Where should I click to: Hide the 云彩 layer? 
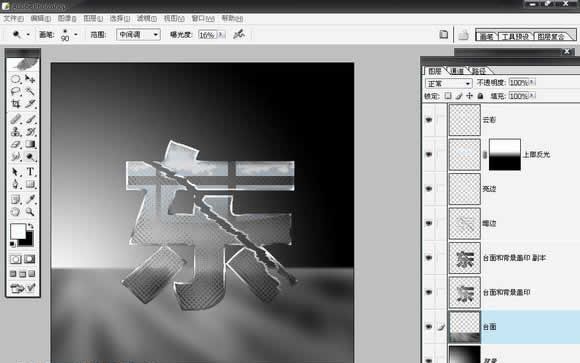click(x=429, y=120)
